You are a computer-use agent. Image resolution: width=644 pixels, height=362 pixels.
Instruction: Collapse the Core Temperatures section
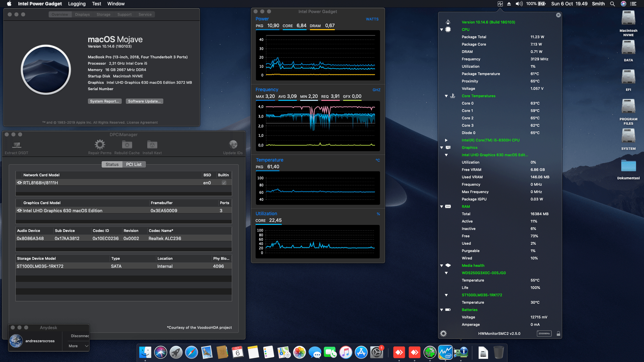pyautogui.click(x=446, y=96)
